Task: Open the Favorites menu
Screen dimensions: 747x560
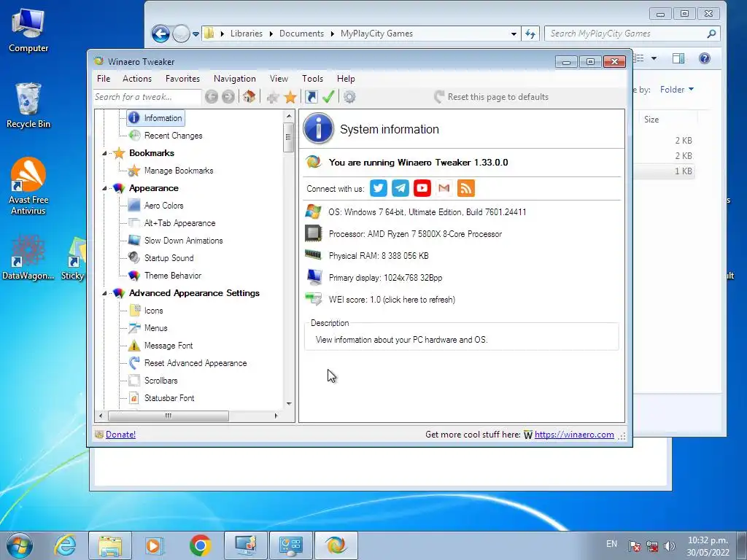Action: [182, 79]
